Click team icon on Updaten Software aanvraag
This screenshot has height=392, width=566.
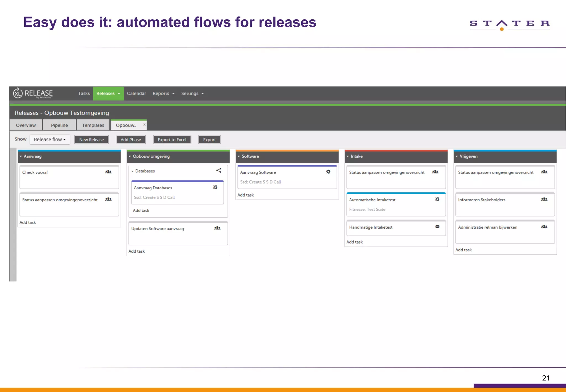coord(217,228)
